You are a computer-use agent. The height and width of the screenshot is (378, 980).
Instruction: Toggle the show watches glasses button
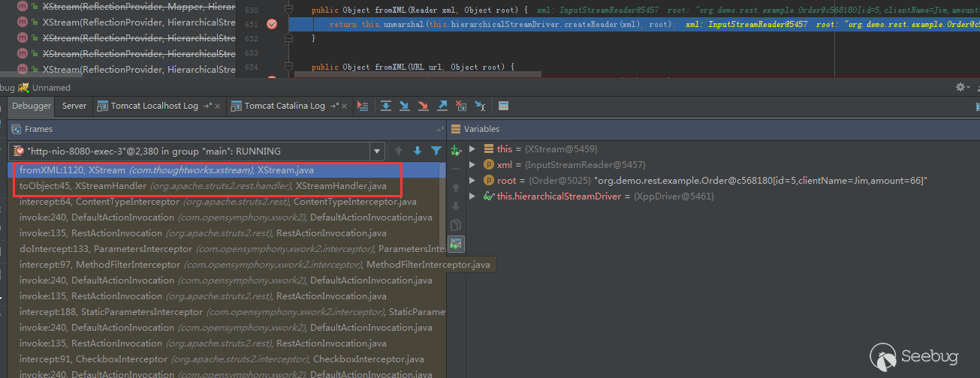tap(456, 244)
